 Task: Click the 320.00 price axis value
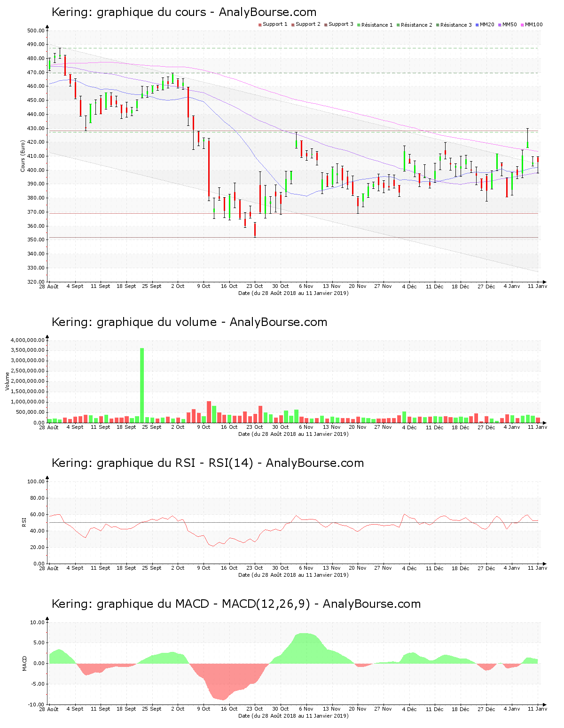point(36,282)
